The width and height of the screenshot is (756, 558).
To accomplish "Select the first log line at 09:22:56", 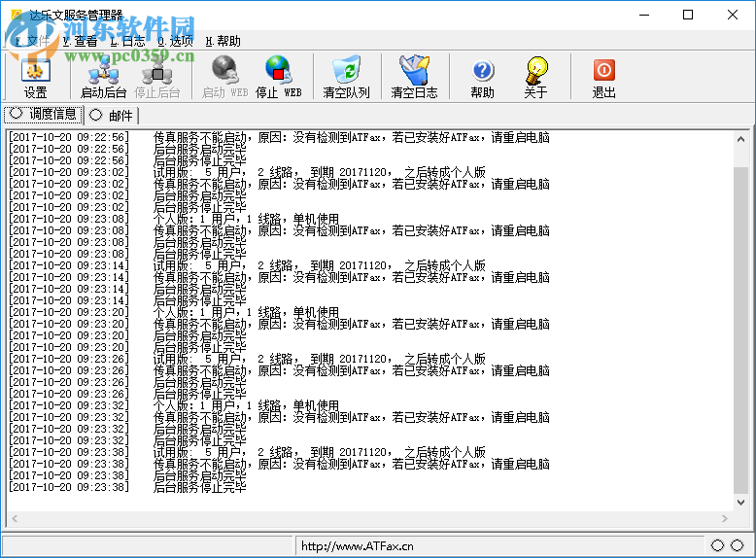I will click(279, 137).
